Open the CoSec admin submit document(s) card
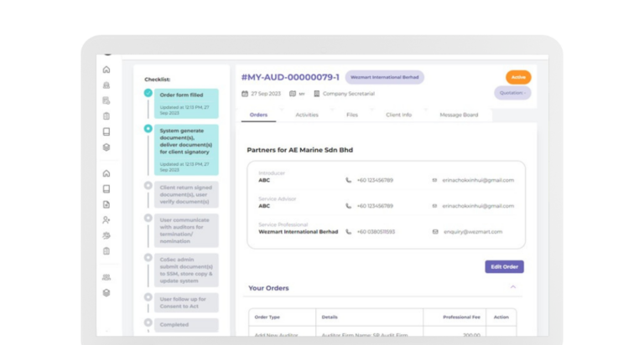Screen dimensions: 644x345 [x=186, y=270]
